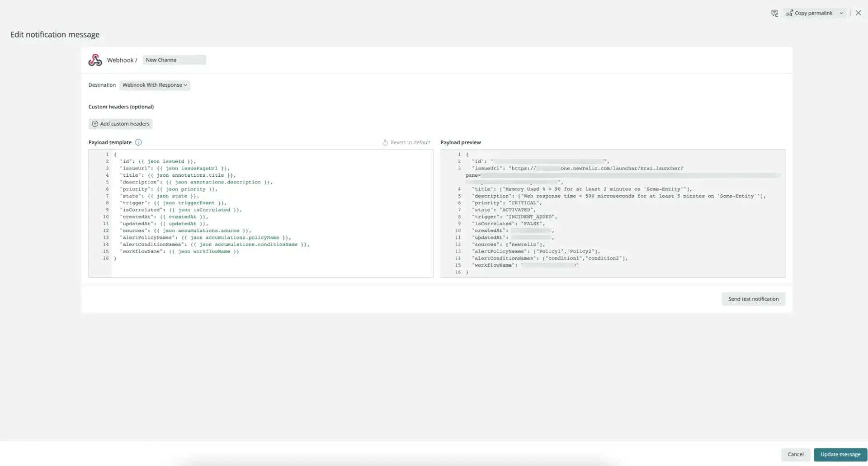Click preview line with condition1, condition2
Image resolution: width=868 pixels, height=466 pixels.
[550, 259]
